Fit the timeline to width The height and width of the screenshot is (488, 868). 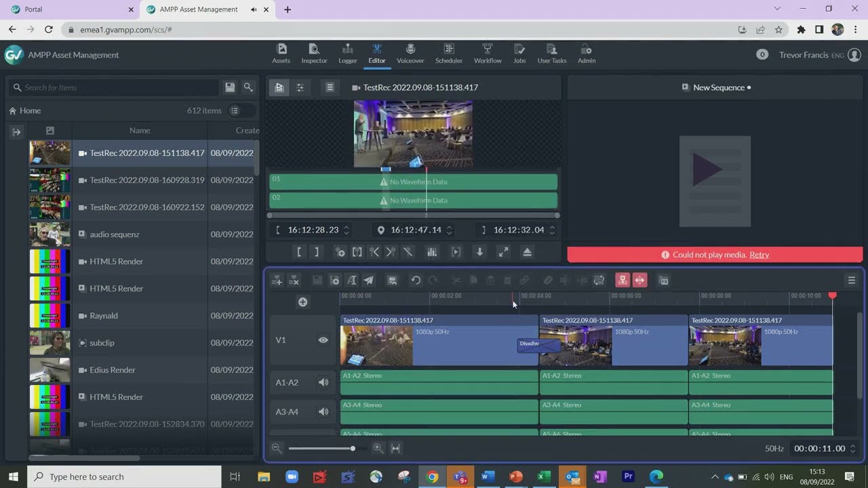click(395, 448)
